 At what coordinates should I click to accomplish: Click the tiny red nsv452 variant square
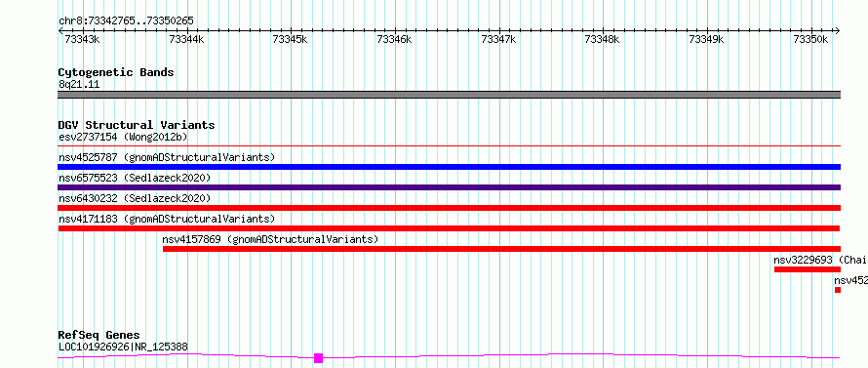click(838, 290)
